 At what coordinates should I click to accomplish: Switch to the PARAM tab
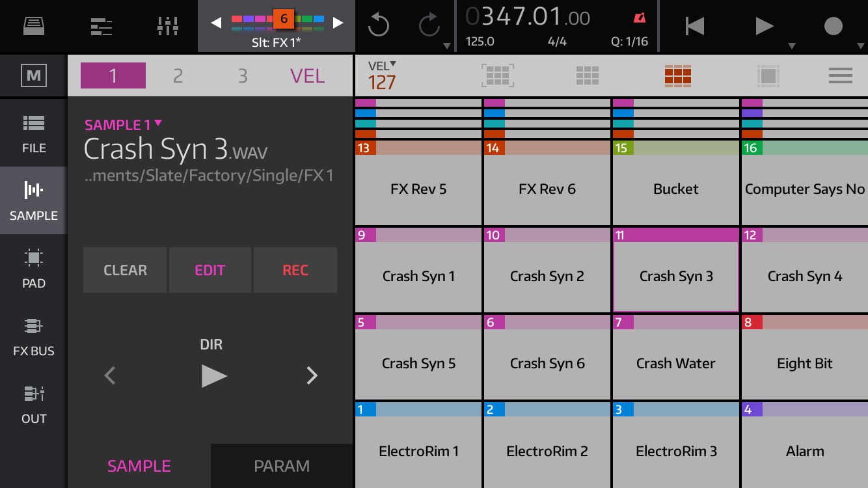282,466
